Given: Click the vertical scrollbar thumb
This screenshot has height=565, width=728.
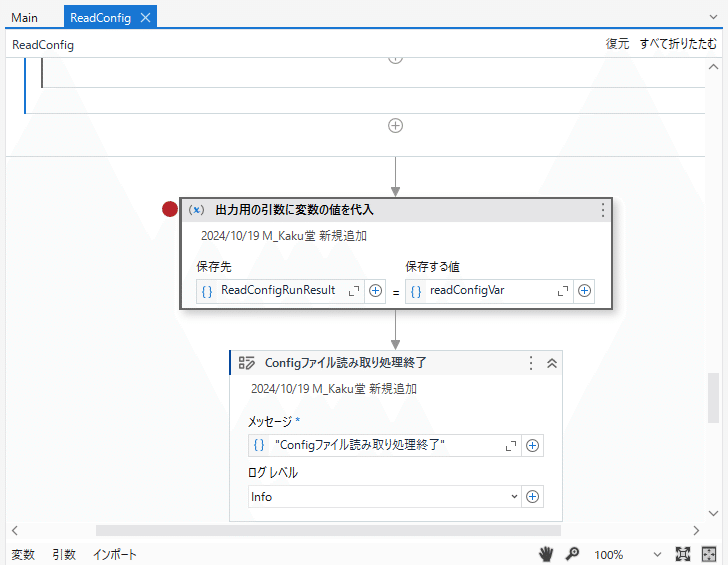Looking at the screenshot, I should [713, 398].
